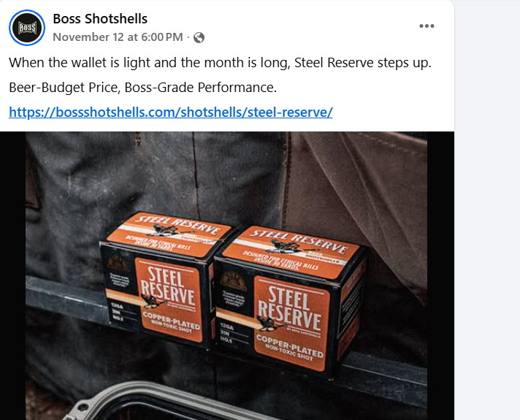Click the right black border of image

[x=440, y=275]
